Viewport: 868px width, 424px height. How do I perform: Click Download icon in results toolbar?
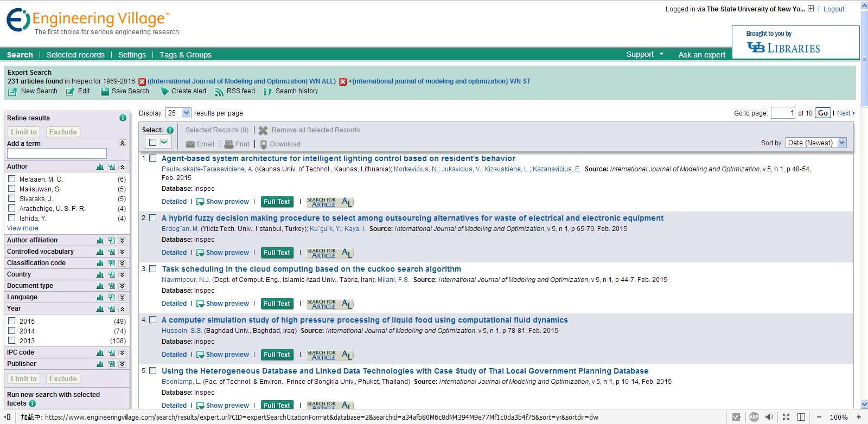[x=264, y=145]
